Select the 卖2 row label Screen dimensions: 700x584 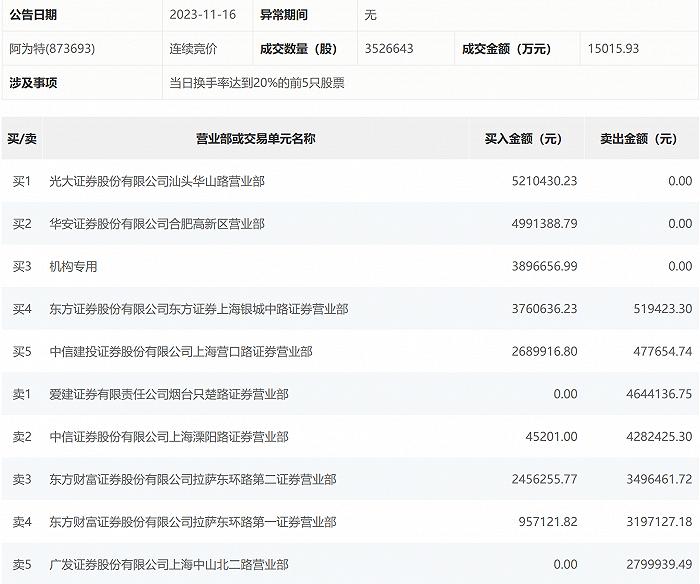[x=22, y=437]
